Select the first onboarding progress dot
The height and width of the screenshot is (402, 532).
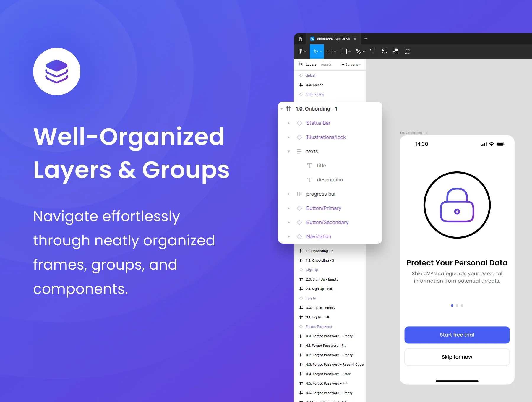452,306
